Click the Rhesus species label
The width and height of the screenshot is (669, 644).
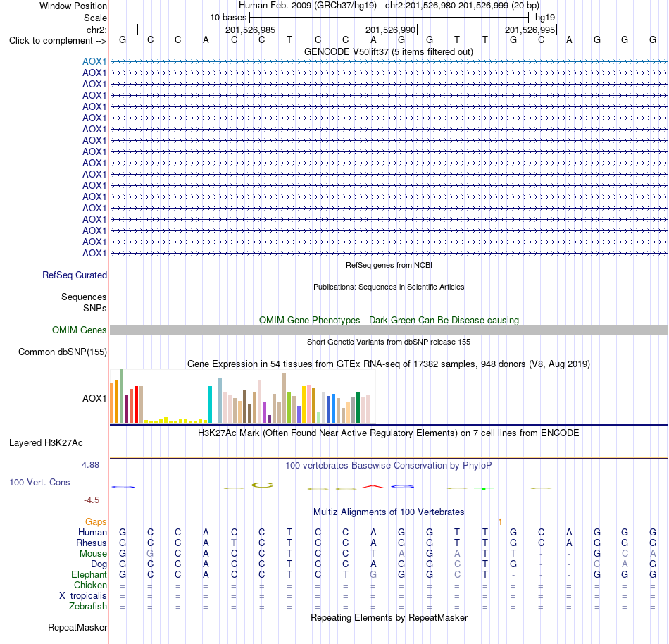(92, 543)
